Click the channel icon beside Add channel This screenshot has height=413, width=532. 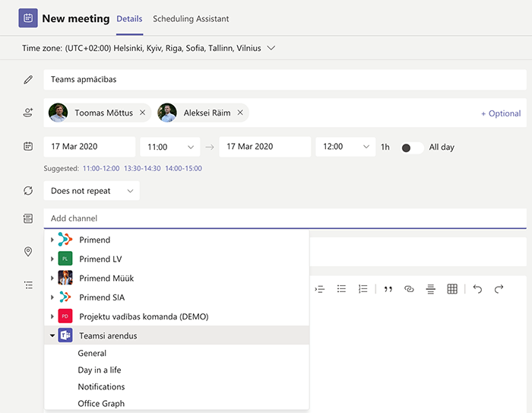28,218
